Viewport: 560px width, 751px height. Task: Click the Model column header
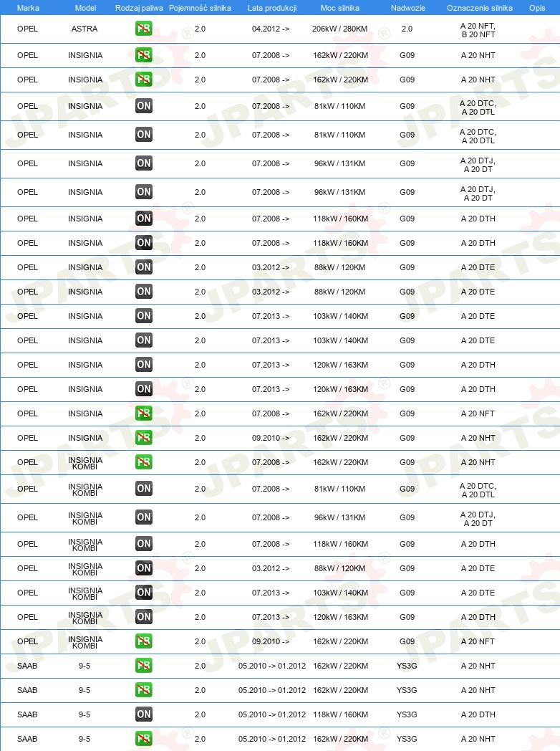tap(86, 8)
